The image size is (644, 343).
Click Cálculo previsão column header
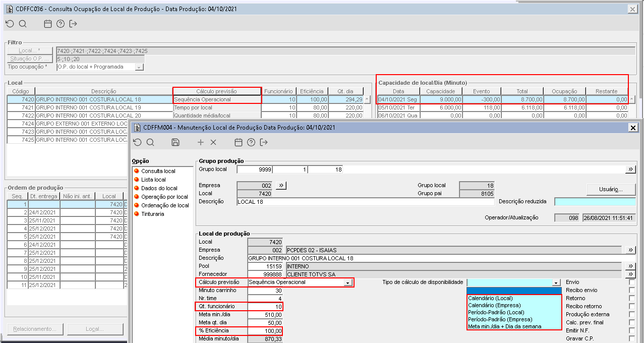tap(216, 91)
